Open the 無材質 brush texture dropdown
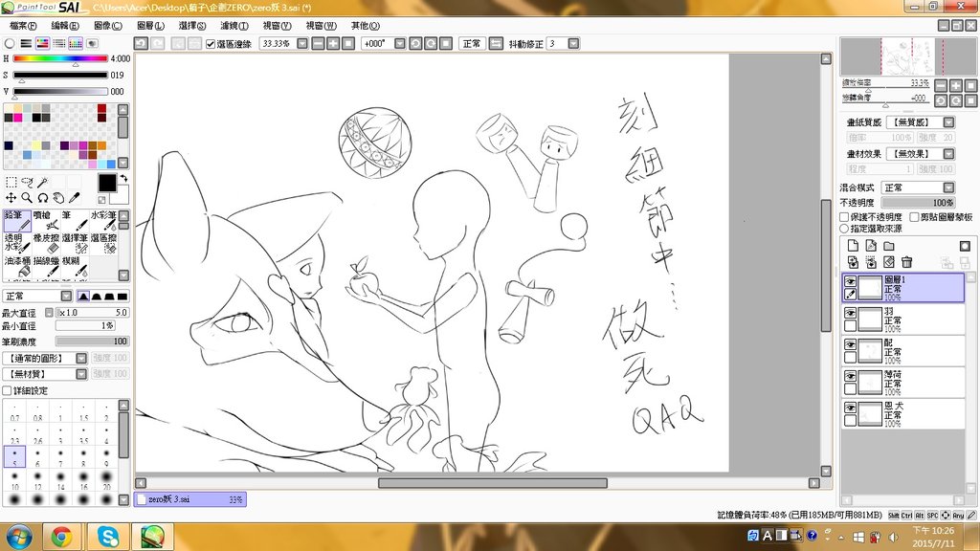This screenshot has width=980, height=551. (x=81, y=374)
